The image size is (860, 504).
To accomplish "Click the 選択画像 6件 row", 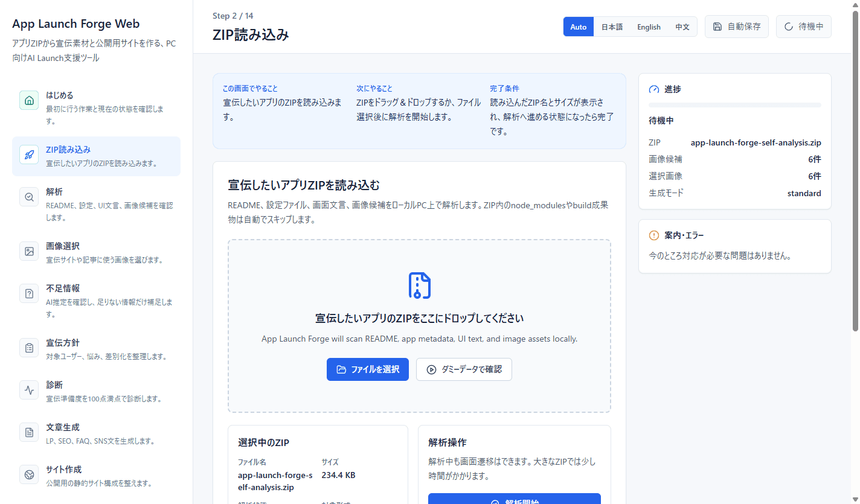I will [x=735, y=176].
